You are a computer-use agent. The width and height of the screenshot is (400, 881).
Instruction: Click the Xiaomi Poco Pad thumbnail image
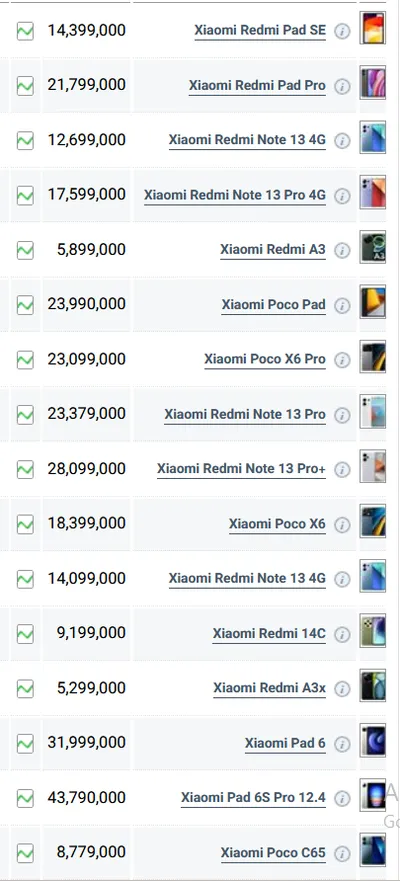point(373,302)
